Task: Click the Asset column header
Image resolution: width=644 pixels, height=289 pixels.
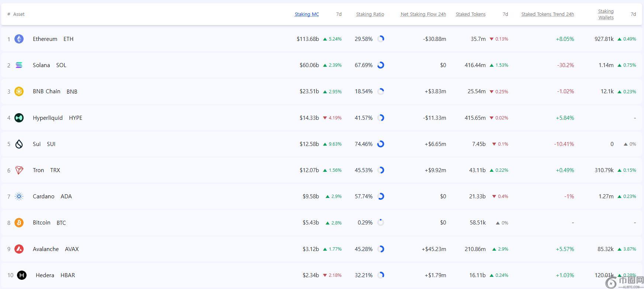Action: [19, 14]
